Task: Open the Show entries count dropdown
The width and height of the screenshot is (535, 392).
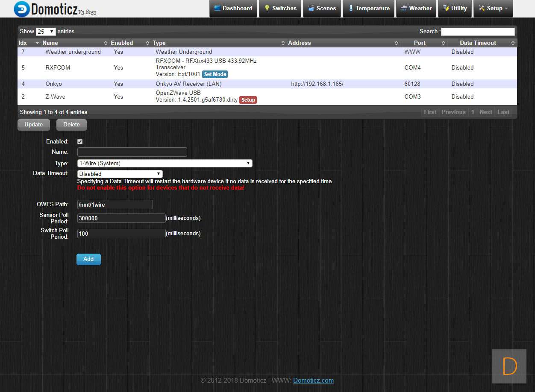Action: [46, 32]
